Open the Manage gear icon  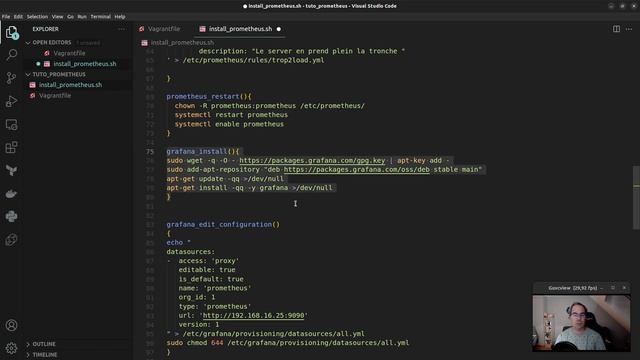click(x=11, y=348)
